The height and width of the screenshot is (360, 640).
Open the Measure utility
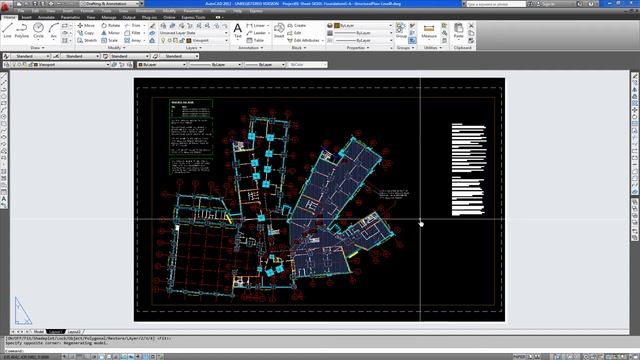pos(429,31)
